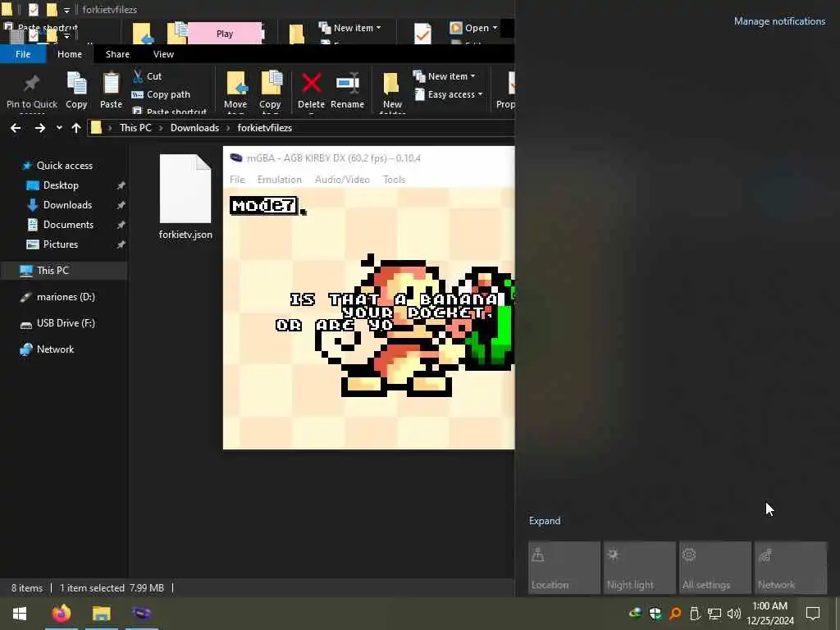
Task: Open mGBA Emulation menu
Action: (x=279, y=180)
